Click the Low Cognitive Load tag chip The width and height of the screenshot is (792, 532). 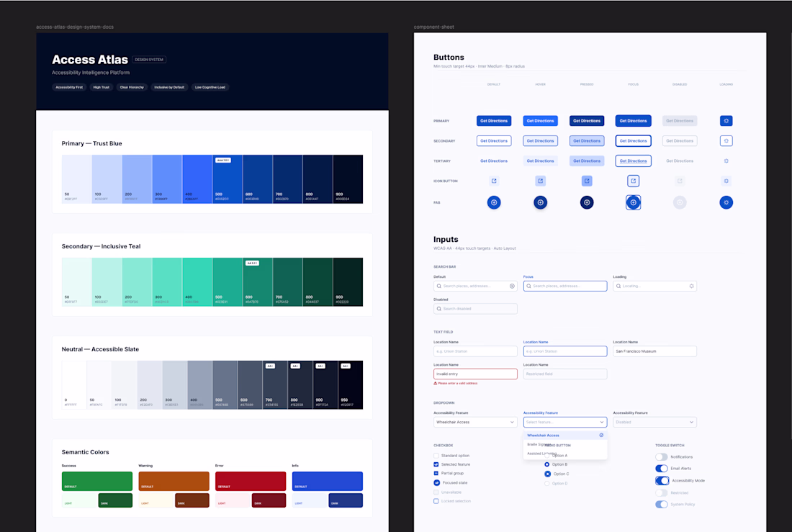click(210, 87)
